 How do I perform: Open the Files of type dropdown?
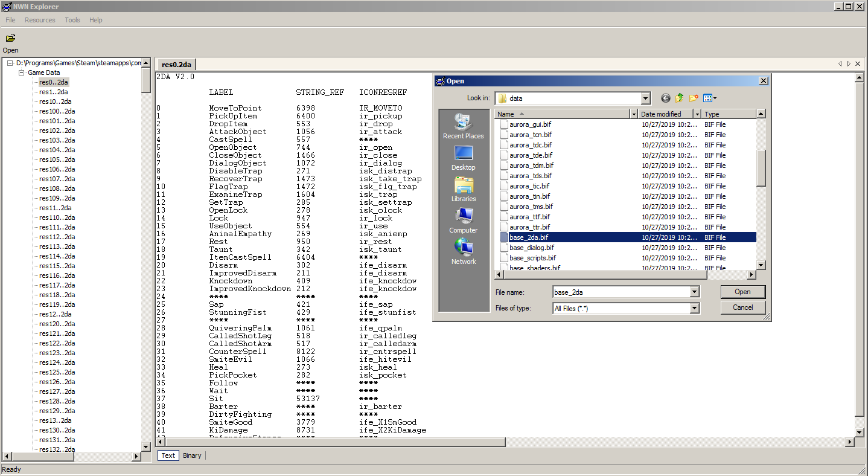pos(694,309)
